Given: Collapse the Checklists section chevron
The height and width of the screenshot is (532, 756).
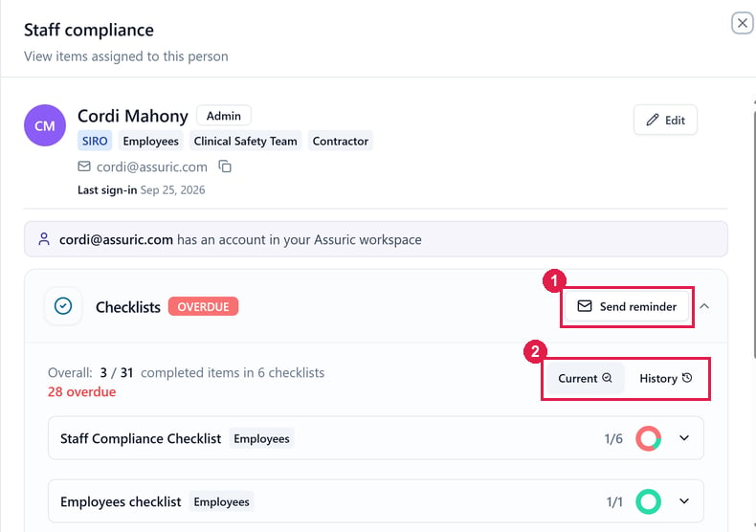Looking at the screenshot, I should [704, 306].
